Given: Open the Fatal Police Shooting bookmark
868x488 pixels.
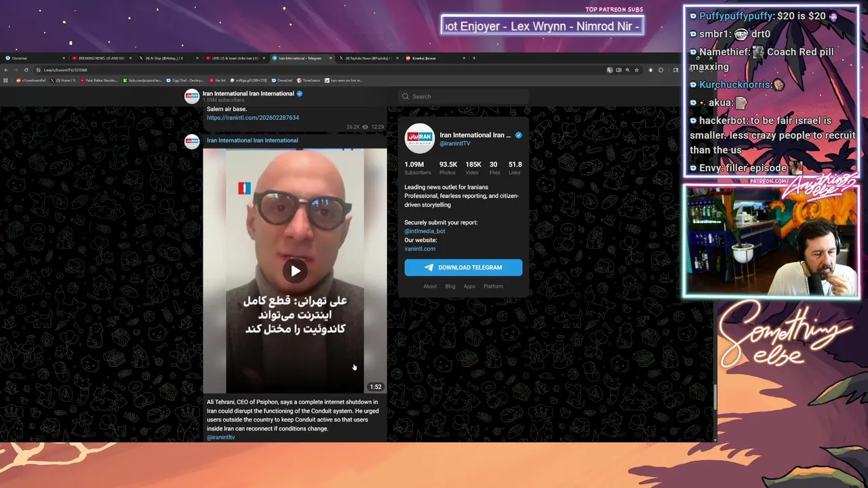Looking at the screenshot, I should (99, 80).
